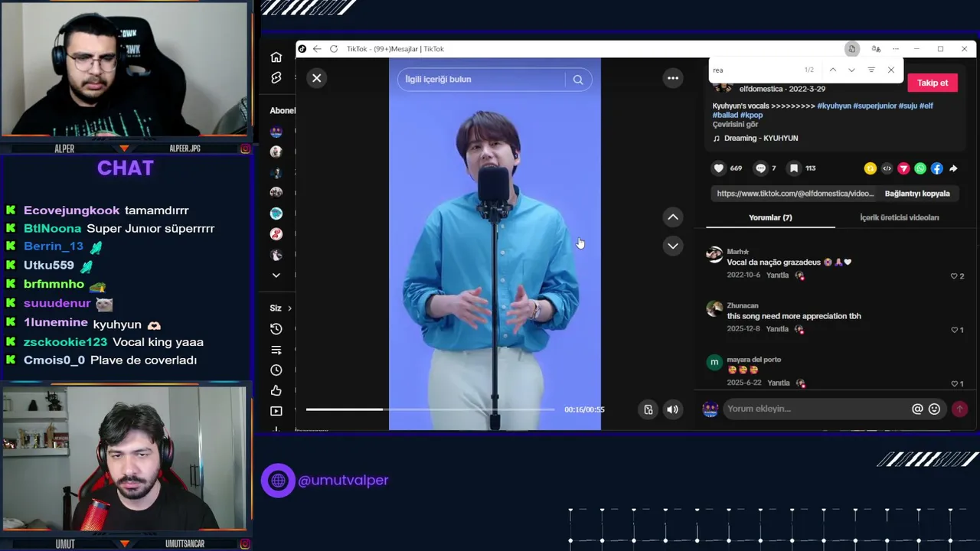The image size is (980, 551).
Task: Jump to next find result
Action: pos(851,70)
